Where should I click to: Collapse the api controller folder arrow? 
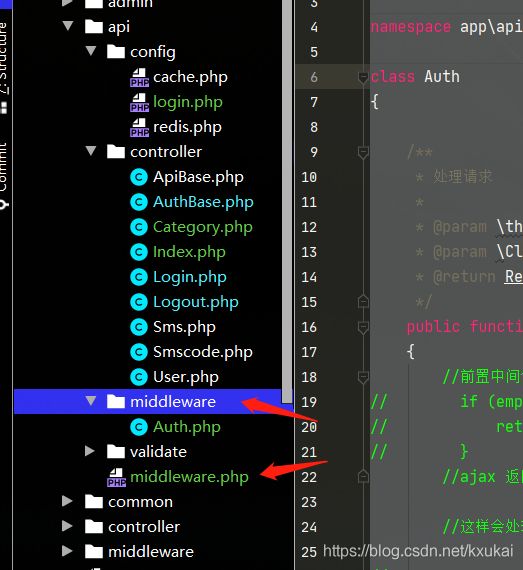point(91,151)
